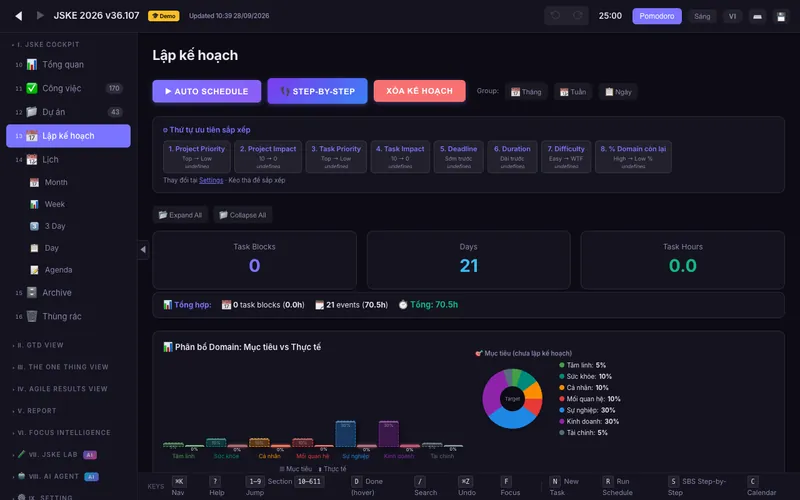Click the AUTO SCHEDULE button
Screen dimensions: 800x500
click(207, 91)
